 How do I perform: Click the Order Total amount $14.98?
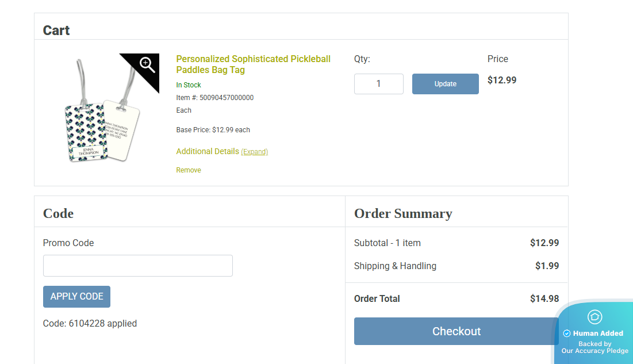[544, 298]
